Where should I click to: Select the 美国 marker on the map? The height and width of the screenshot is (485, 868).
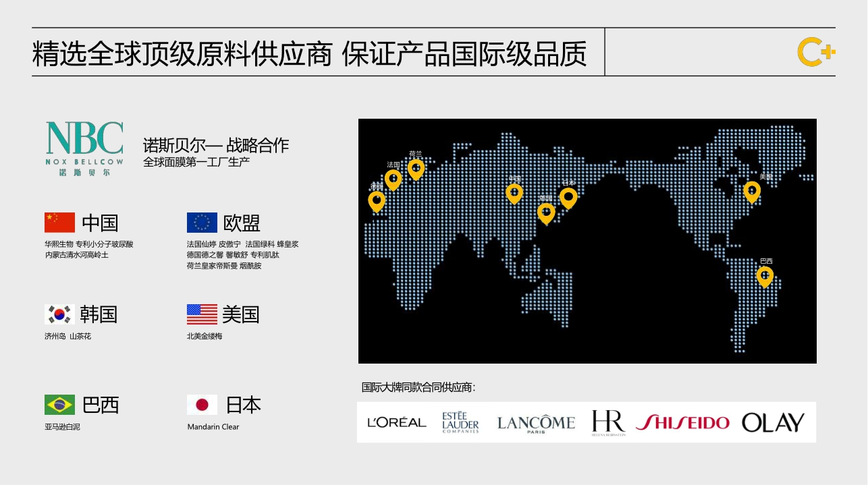coord(751,192)
